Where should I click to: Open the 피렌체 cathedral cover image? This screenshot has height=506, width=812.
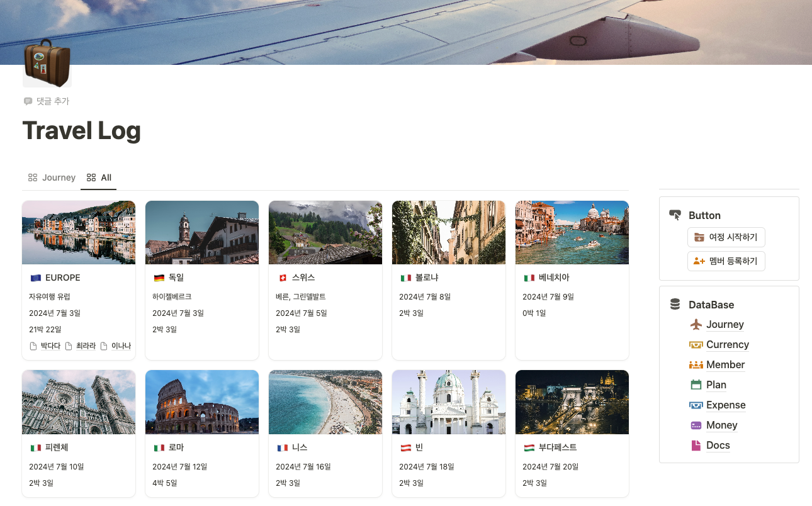coord(79,402)
